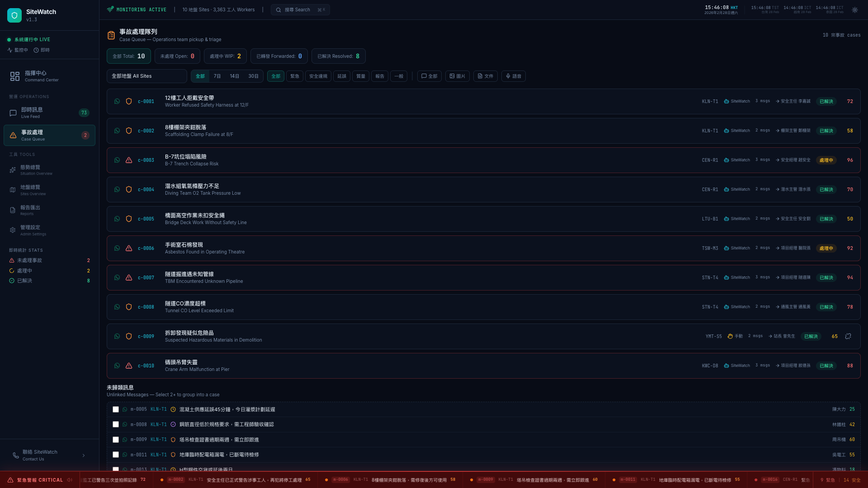The height and width of the screenshot is (488, 868).
Task: Filter cases by 緊急 urgent category
Action: click(294, 76)
